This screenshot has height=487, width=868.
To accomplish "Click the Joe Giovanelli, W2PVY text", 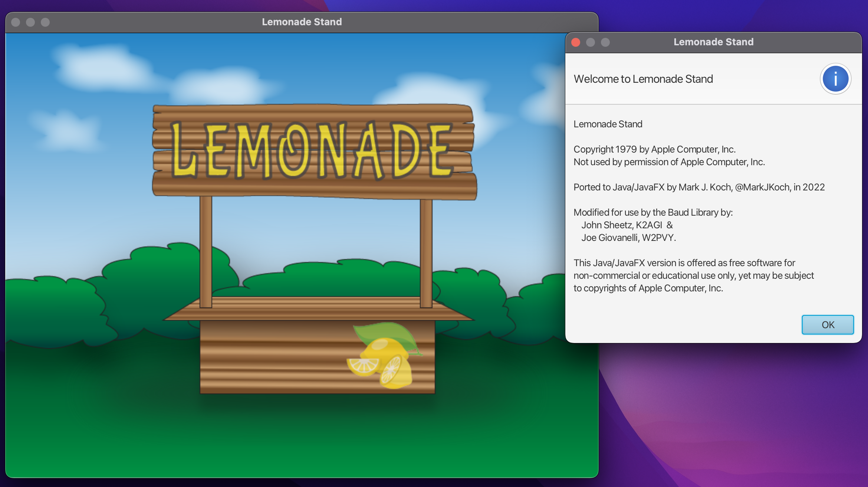I will [x=628, y=238].
